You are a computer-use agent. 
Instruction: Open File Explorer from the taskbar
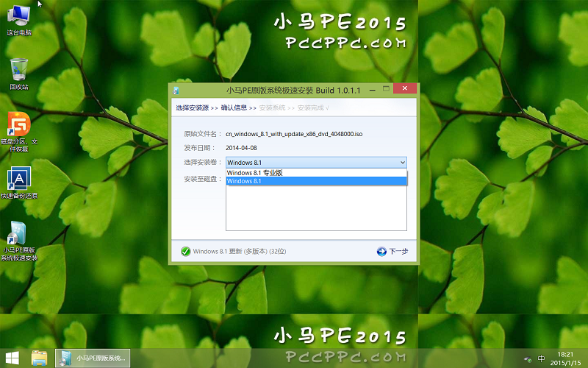point(40,358)
